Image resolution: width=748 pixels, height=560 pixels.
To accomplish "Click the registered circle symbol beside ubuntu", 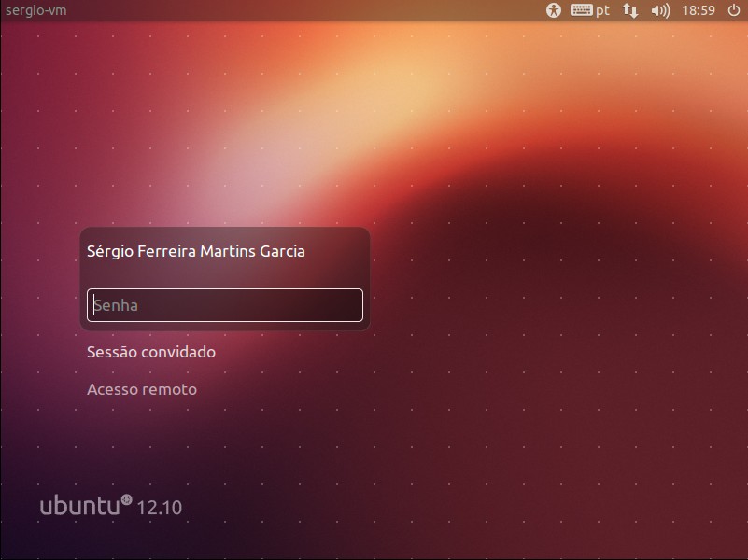I will point(127,500).
